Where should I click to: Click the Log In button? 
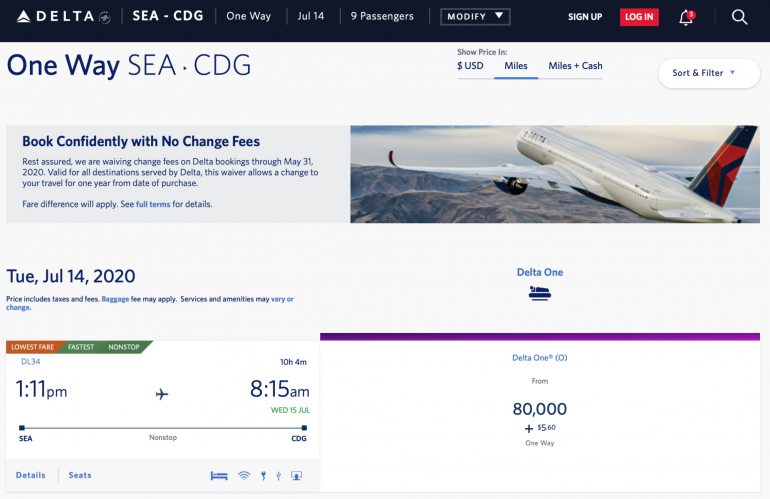point(639,17)
